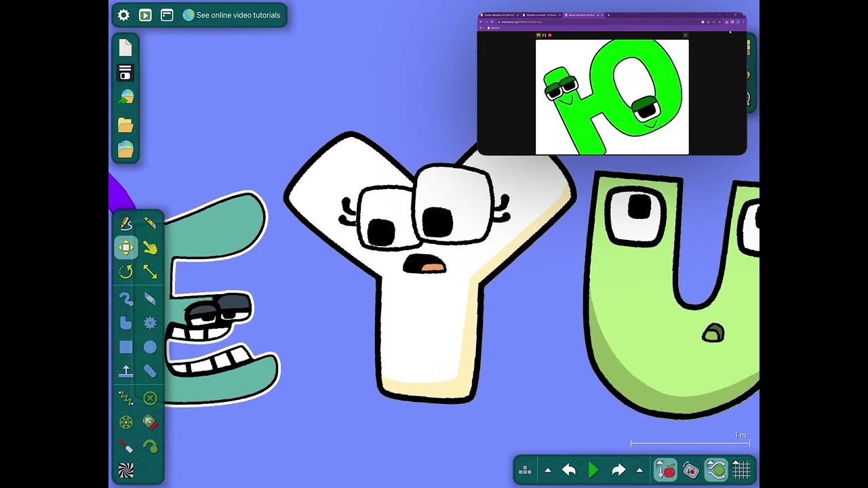Toggle air friction
Viewport: 868px width, 488px height.
(716, 470)
